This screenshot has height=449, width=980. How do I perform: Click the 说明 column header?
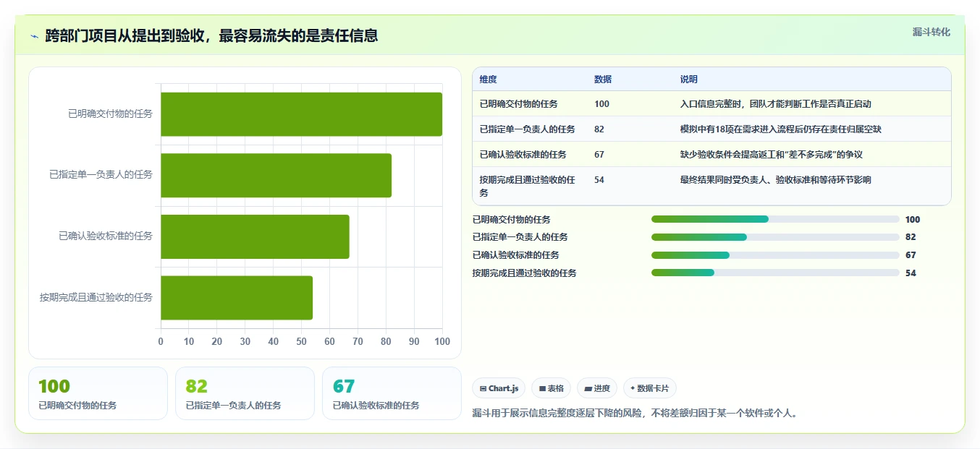[689, 80]
